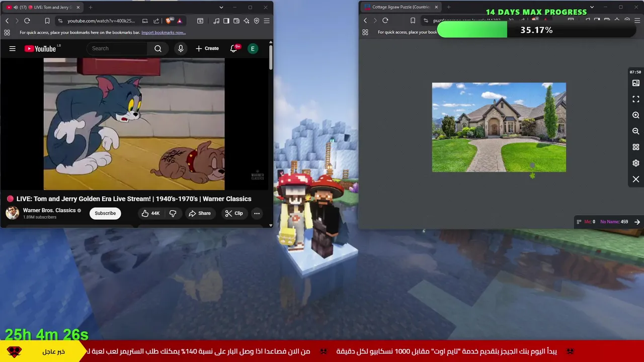Click Warner Bros. Classics channel avatar
This screenshot has width=644, height=362.
tap(12, 213)
